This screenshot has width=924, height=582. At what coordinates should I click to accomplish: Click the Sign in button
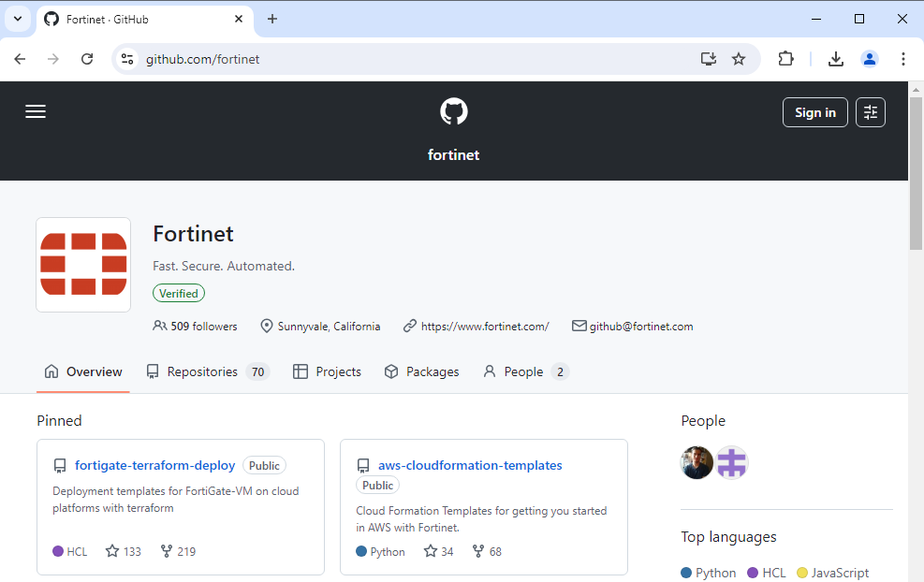click(814, 111)
